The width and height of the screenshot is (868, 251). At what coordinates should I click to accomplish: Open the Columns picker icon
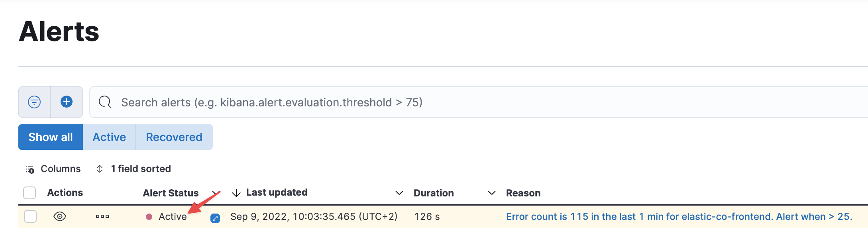pos(30,169)
